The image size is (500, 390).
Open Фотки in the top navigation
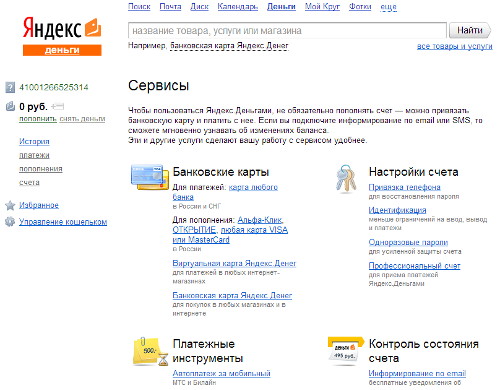360,7
